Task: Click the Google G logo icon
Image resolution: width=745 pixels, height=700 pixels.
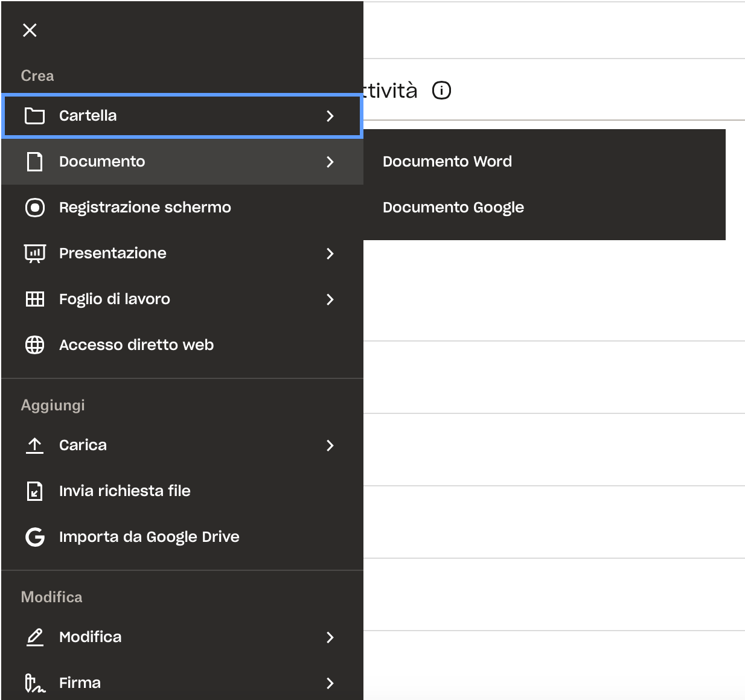Action: 34,537
